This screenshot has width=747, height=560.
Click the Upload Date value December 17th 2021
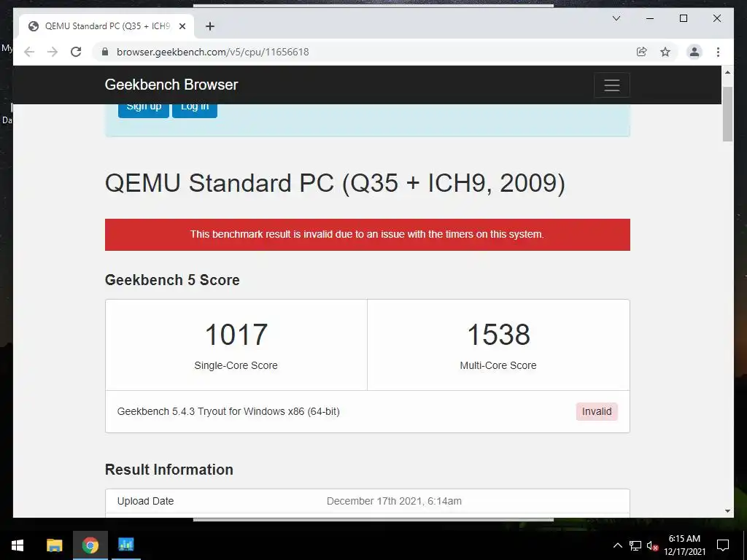coord(394,501)
